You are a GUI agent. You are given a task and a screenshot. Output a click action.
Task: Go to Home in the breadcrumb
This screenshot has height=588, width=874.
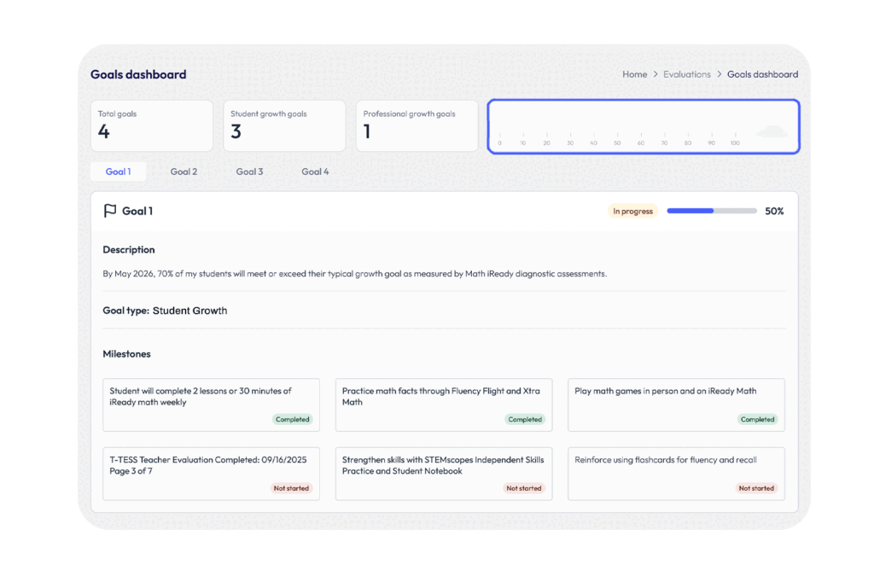634,75
